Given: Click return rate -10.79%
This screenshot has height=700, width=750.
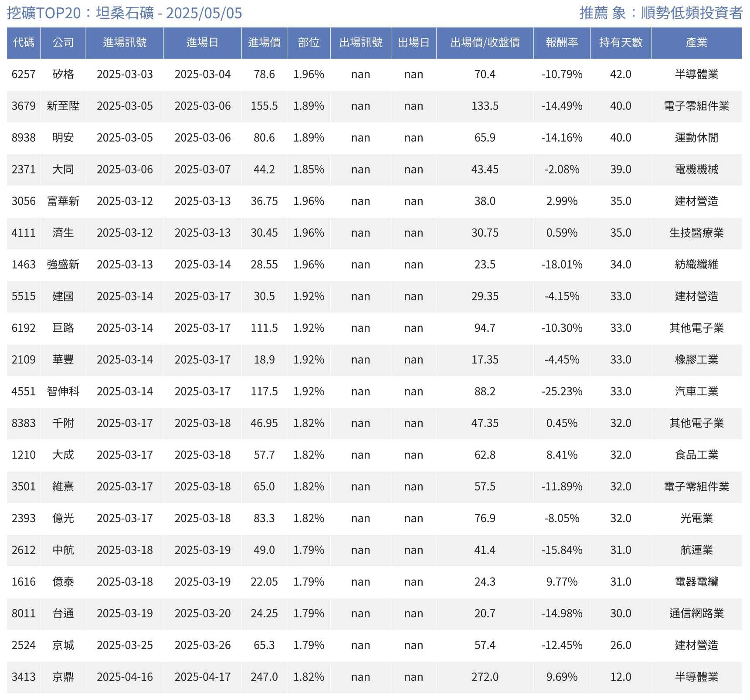Looking at the screenshot, I should (562, 75).
